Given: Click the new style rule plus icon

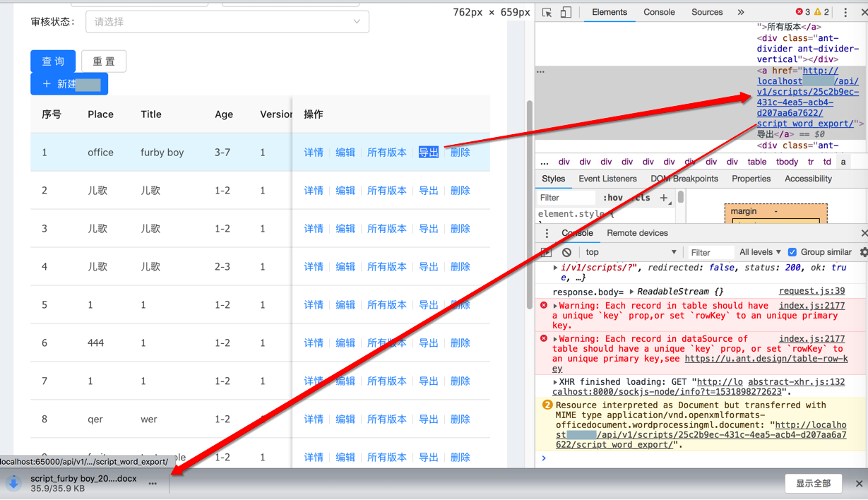Looking at the screenshot, I should pyautogui.click(x=664, y=198).
